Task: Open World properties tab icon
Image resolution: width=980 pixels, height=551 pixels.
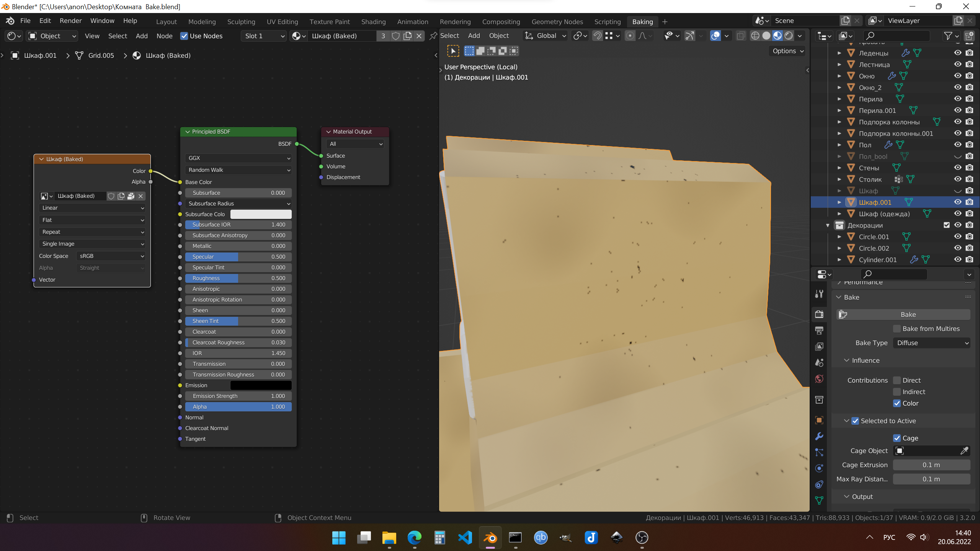Action: pyautogui.click(x=819, y=379)
